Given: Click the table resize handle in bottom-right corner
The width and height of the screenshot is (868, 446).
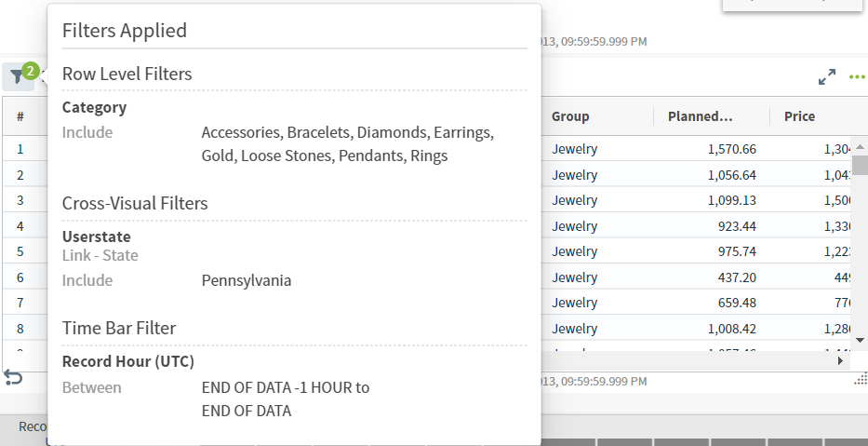Looking at the screenshot, I should pyautogui.click(x=861, y=379).
